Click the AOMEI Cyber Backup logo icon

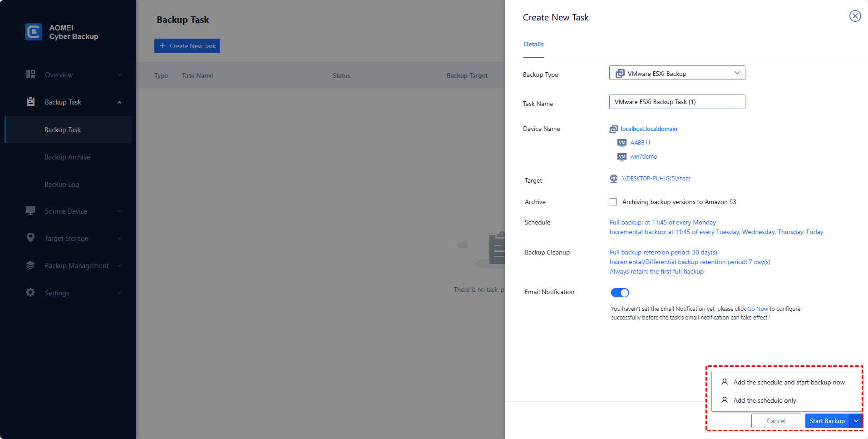click(x=34, y=32)
